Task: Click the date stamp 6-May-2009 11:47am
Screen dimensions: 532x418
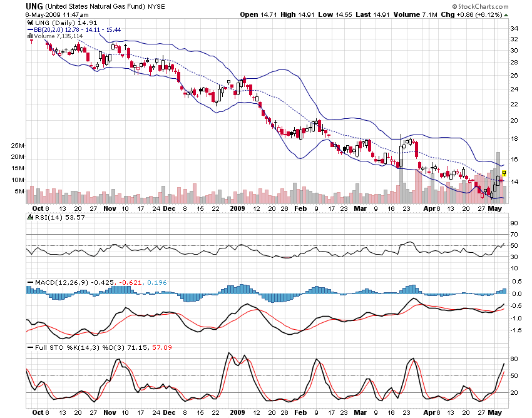Action: (x=57, y=15)
